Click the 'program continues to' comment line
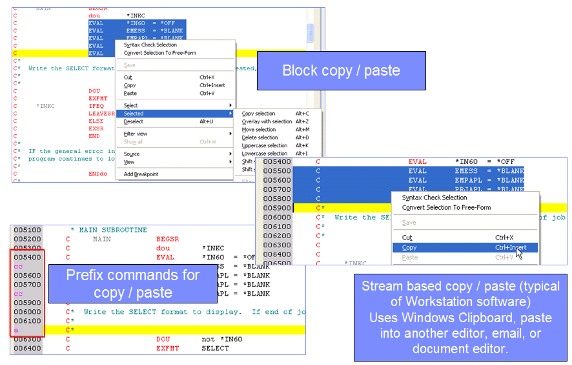Viewport: 572px width, 365px height. pyautogui.click(x=72, y=159)
